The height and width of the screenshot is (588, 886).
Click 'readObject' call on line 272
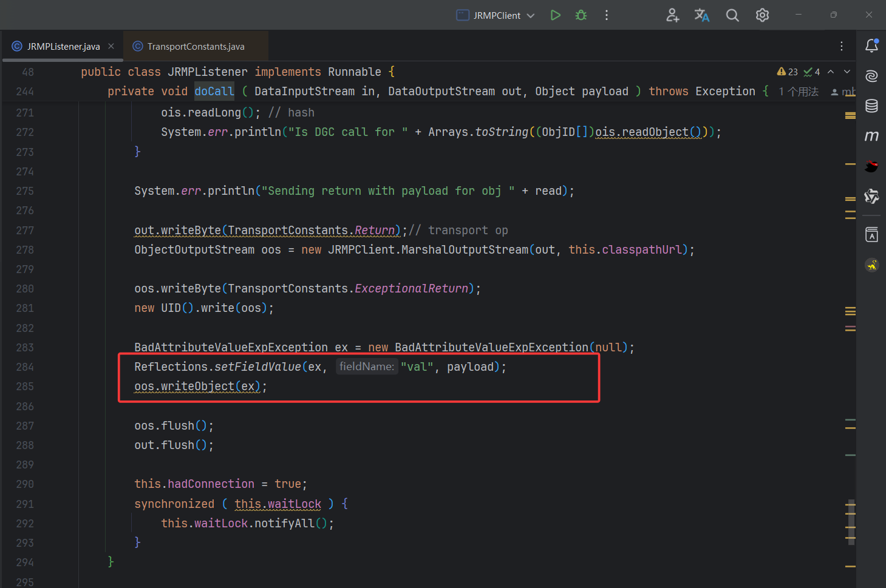(x=655, y=132)
